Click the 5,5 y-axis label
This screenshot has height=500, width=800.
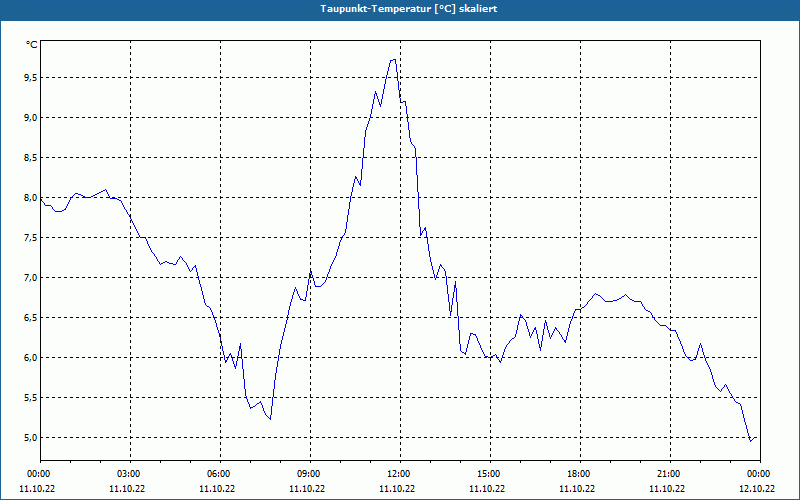click(x=31, y=397)
